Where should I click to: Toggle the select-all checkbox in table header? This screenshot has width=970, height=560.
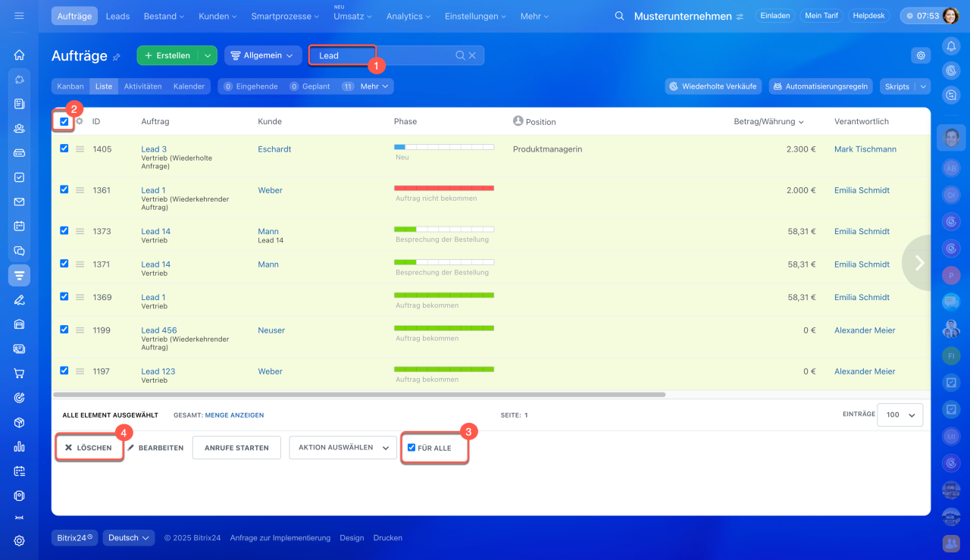[64, 121]
